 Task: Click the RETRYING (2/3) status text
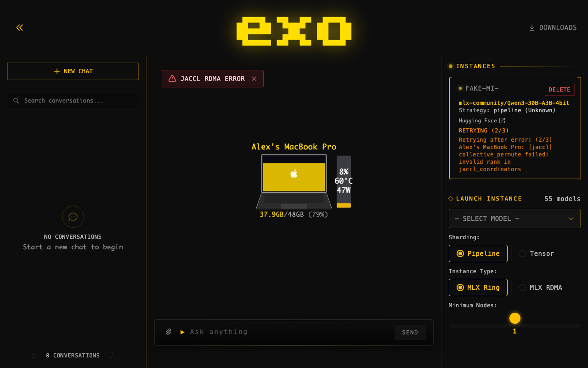484,131
